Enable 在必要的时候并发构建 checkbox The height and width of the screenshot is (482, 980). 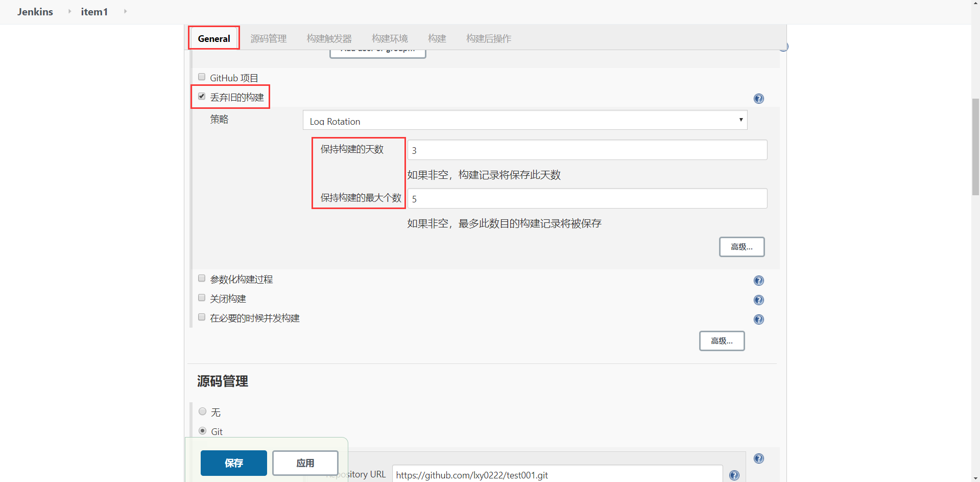click(x=202, y=317)
